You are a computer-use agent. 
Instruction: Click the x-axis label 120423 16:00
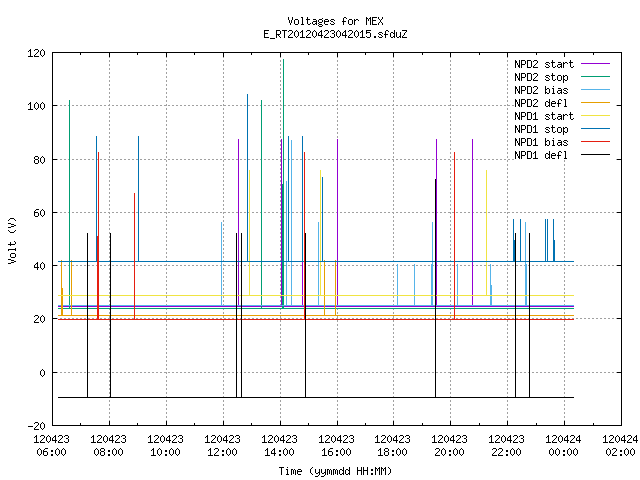(x=336, y=446)
